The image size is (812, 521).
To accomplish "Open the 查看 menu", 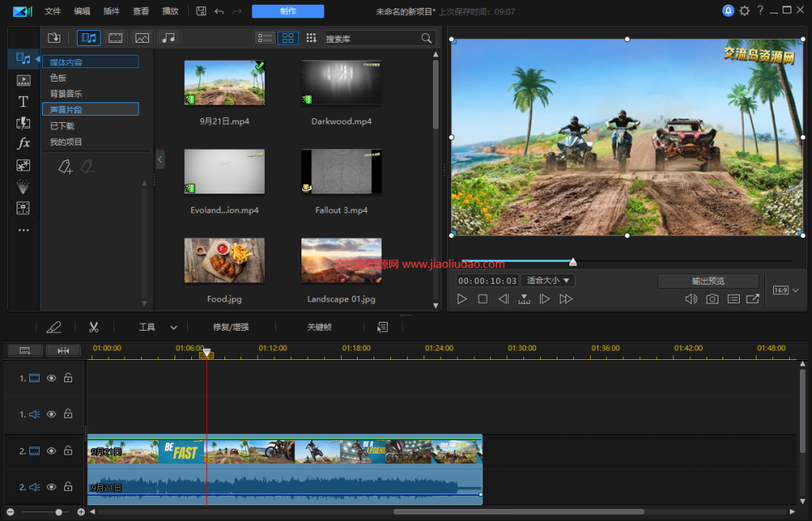I will (141, 11).
